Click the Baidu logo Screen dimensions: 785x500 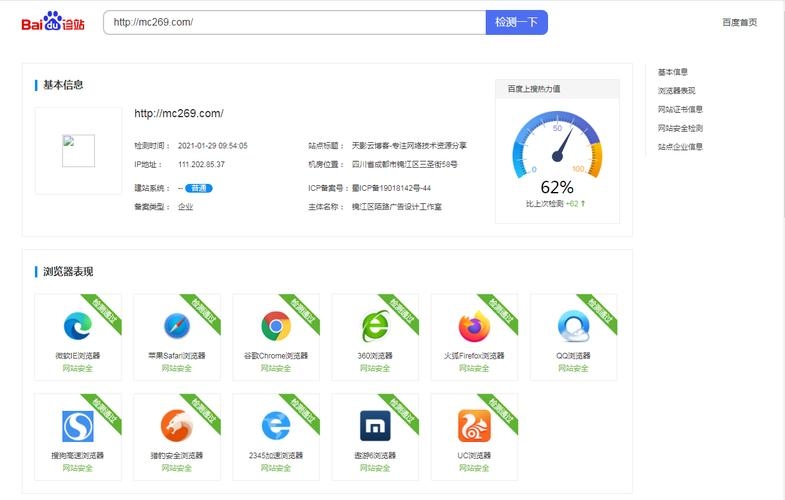(53, 22)
